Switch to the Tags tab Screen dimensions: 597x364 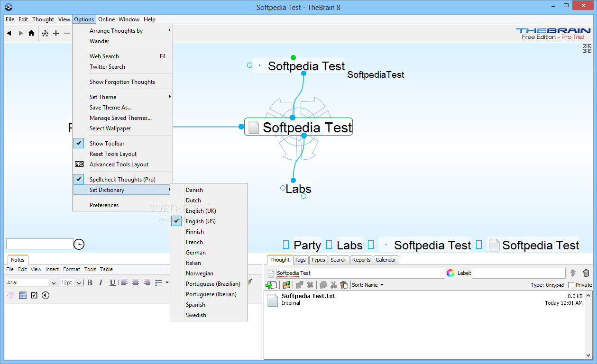click(300, 260)
